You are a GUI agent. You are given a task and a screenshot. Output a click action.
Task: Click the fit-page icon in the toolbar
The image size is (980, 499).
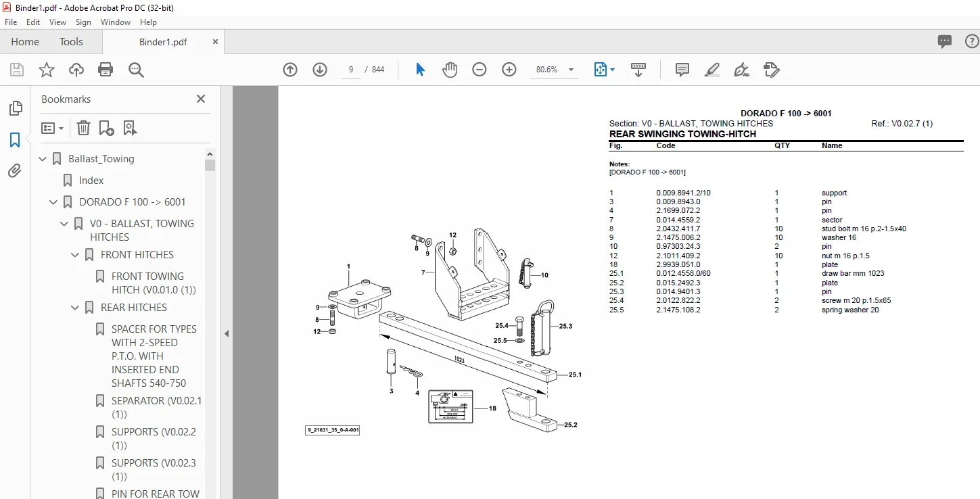(x=600, y=70)
